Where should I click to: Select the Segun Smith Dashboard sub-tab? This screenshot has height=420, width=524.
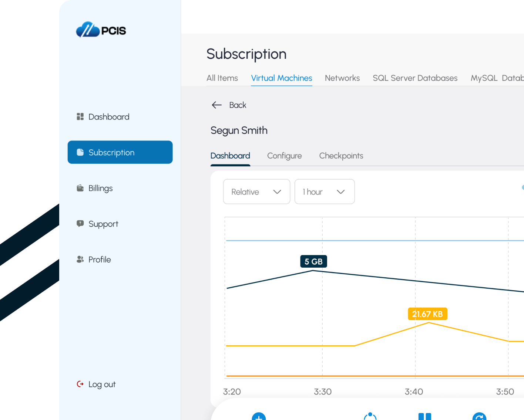230,156
